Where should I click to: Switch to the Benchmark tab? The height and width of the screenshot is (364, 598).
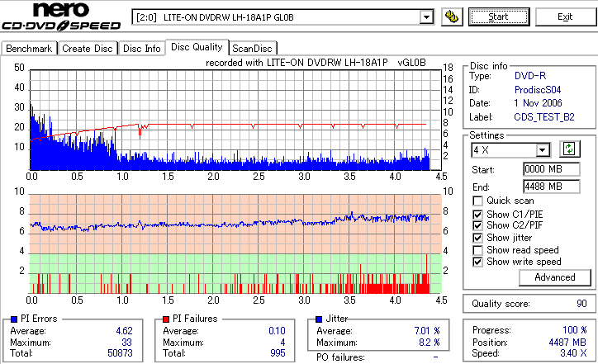point(29,49)
